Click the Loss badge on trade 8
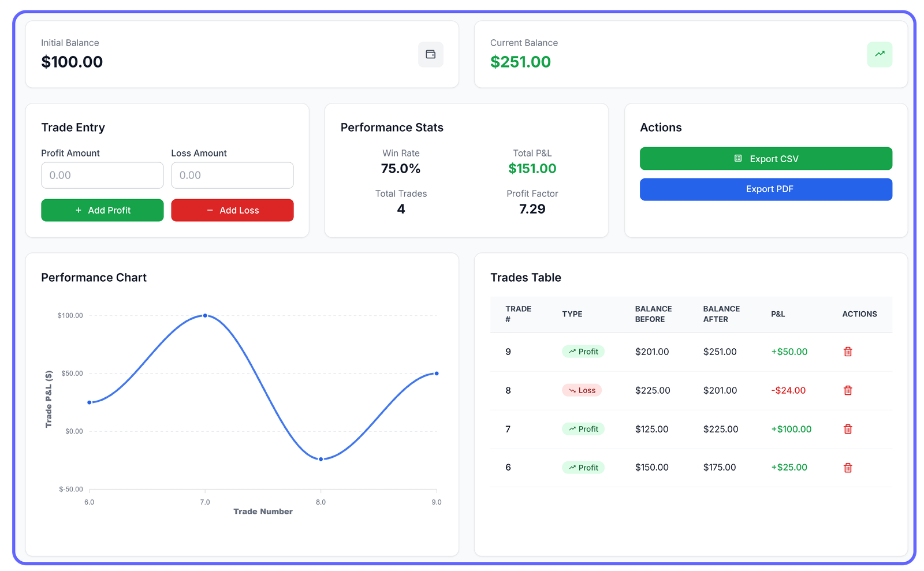924x571 pixels. coord(582,390)
